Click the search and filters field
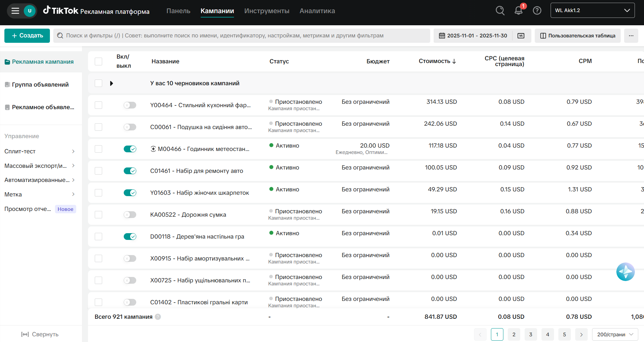This screenshot has height=342, width=644. click(241, 36)
